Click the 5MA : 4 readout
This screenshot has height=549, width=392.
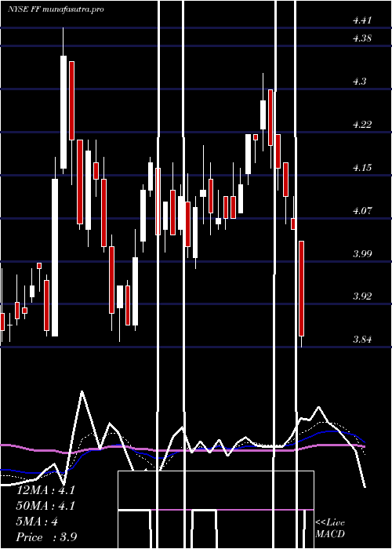pyautogui.click(x=37, y=522)
